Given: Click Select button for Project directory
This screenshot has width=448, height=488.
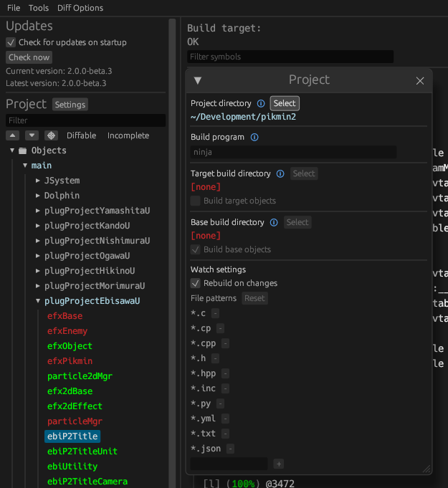Looking at the screenshot, I should 285,104.
